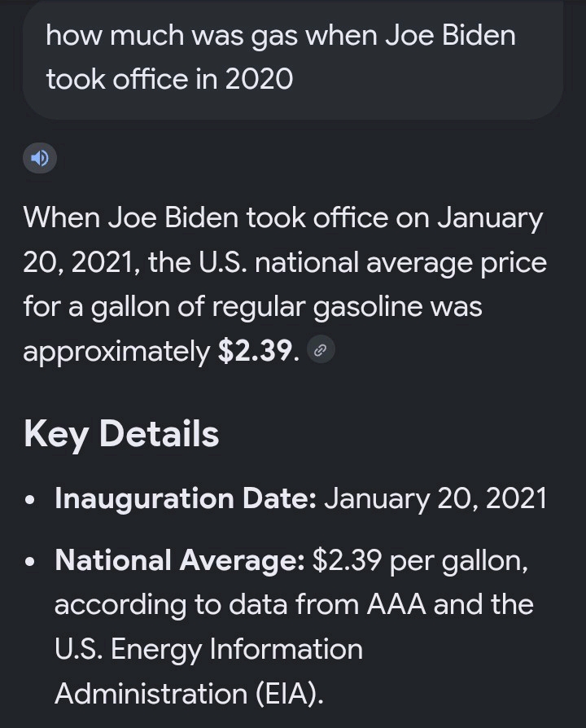Click the word 'approximately' in the answer
The image size is (586, 728).
click(x=116, y=352)
